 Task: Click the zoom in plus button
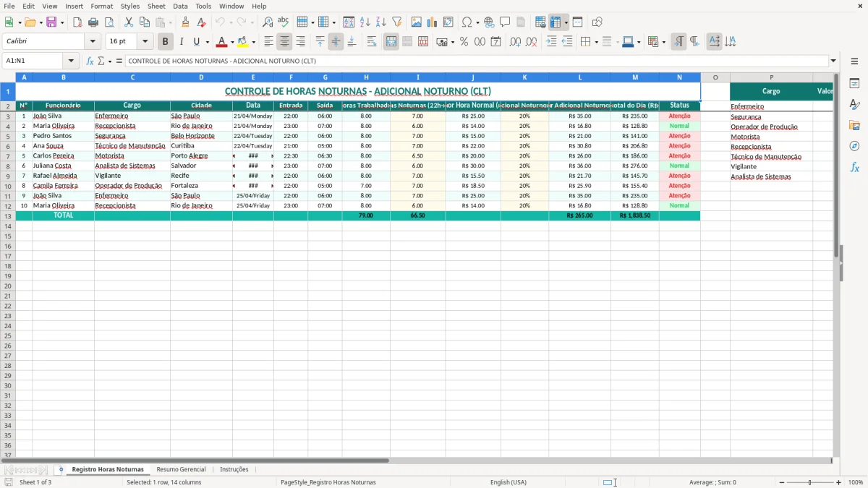pyautogui.click(x=839, y=482)
